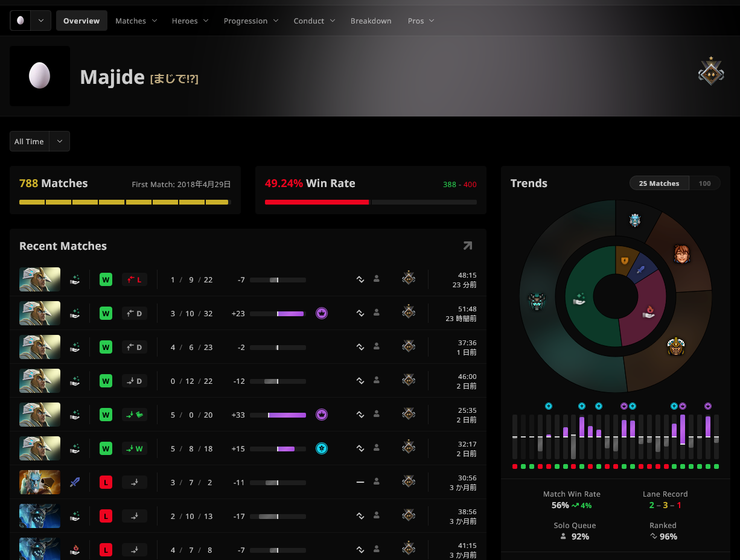Click the Lane Record '2 - 3 - 1' value
Screen dimensions: 740x560
click(665, 505)
